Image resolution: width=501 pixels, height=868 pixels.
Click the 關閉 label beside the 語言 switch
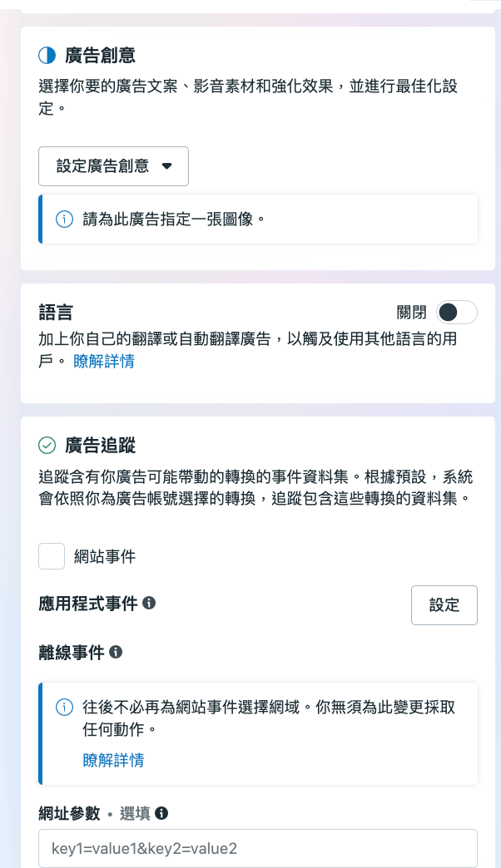point(412,313)
